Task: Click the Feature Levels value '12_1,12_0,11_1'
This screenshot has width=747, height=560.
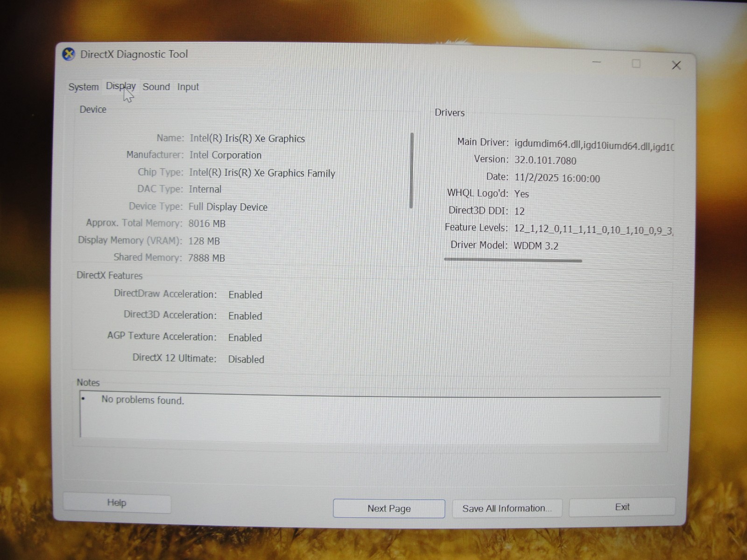Action: point(548,229)
